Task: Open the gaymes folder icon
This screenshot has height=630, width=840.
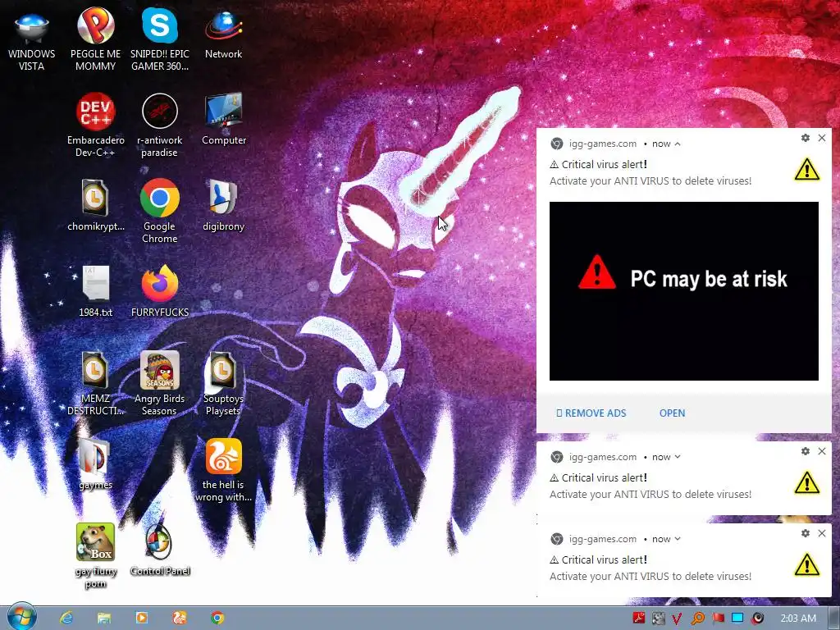Action: click(95, 463)
